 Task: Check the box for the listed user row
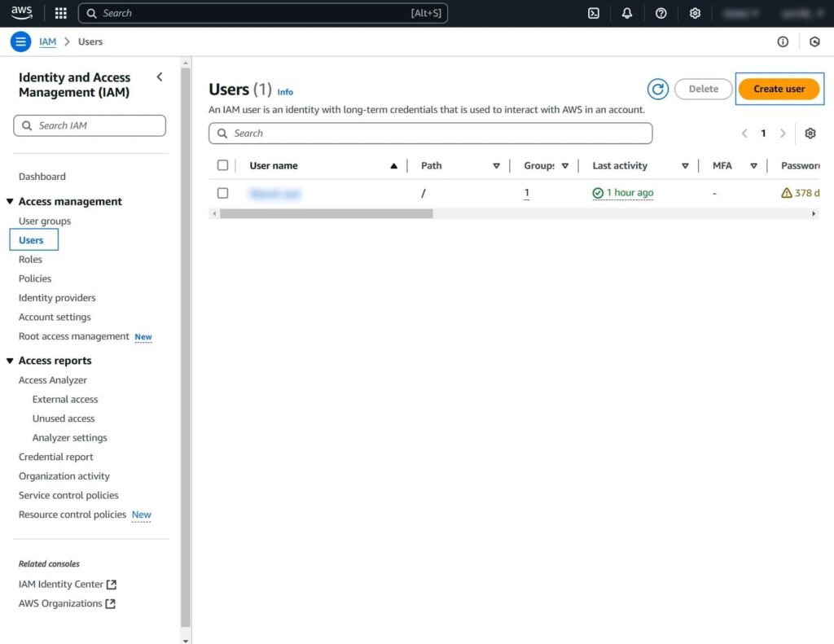click(223, 193)
